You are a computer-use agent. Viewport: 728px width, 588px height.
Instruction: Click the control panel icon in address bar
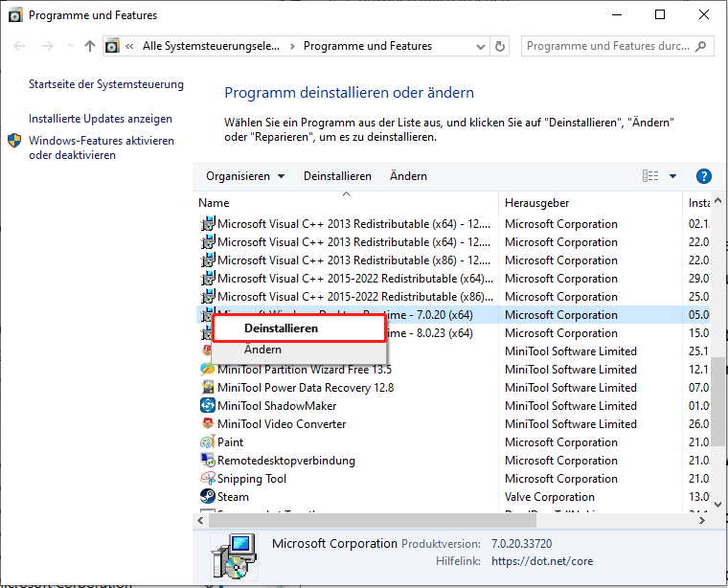coord(112,46)
